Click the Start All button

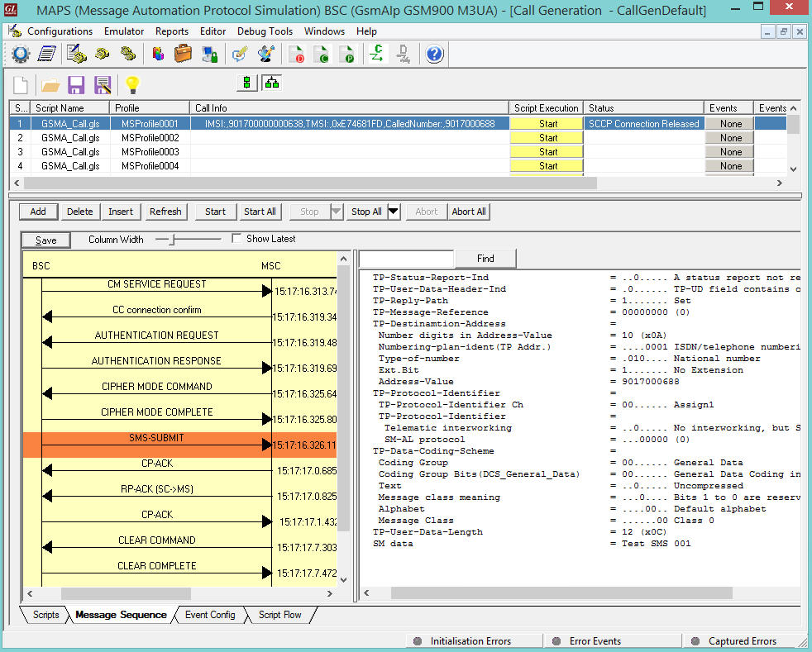click(x=260, y=212)
